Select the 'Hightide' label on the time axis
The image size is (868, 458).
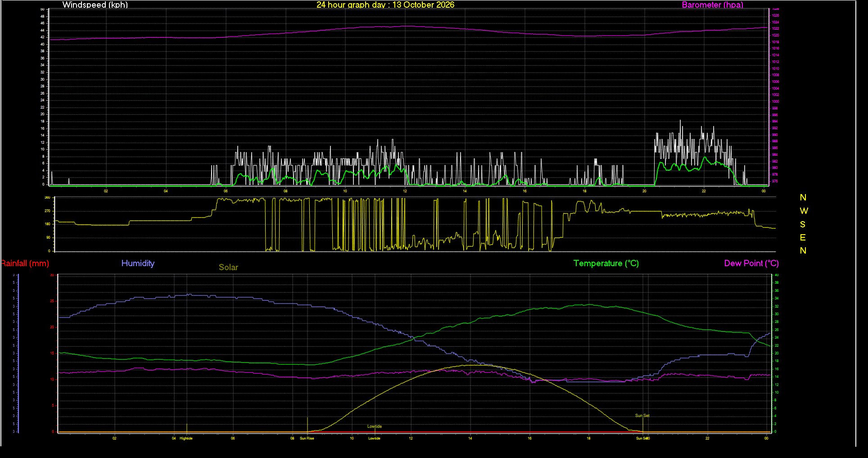click(x=186, y=438)
